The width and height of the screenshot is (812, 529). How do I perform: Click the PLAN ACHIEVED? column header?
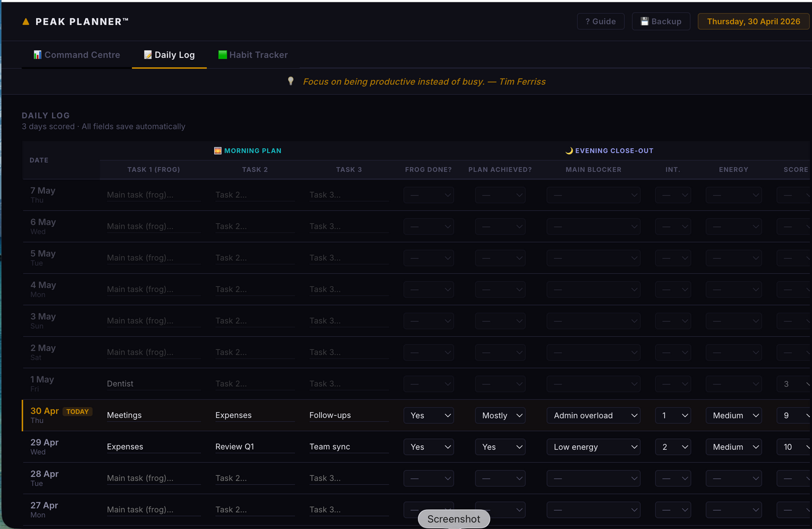[x=500, y=169]
